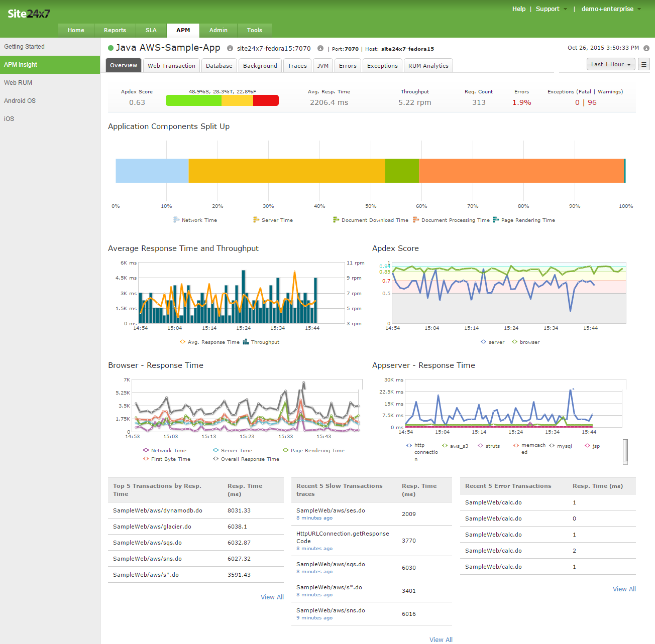Click the Network Time legend icon in Split Up
This screenshot has width=655, height=644.
pos(176,220)
